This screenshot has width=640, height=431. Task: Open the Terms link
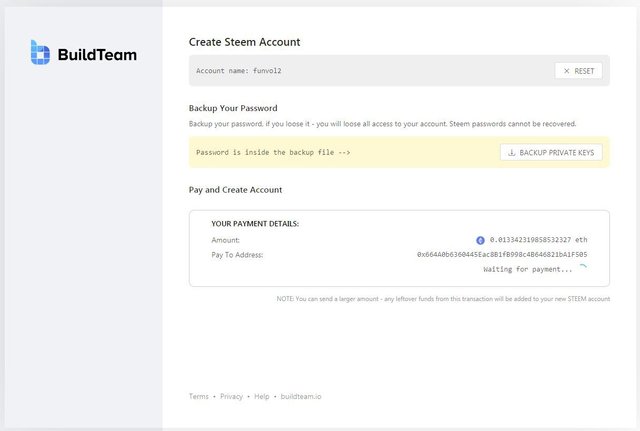(x=199, y=396)
